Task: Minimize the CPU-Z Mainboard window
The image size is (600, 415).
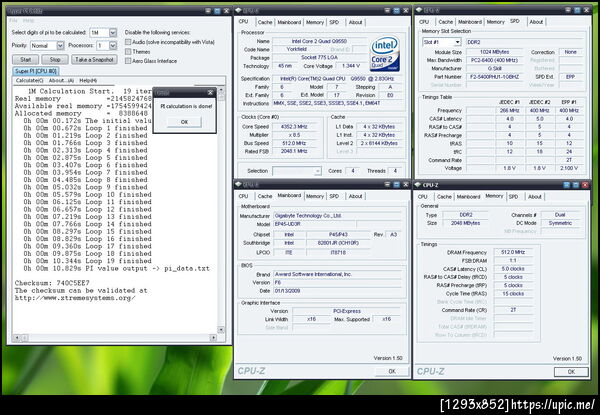Action: point(387,184)
